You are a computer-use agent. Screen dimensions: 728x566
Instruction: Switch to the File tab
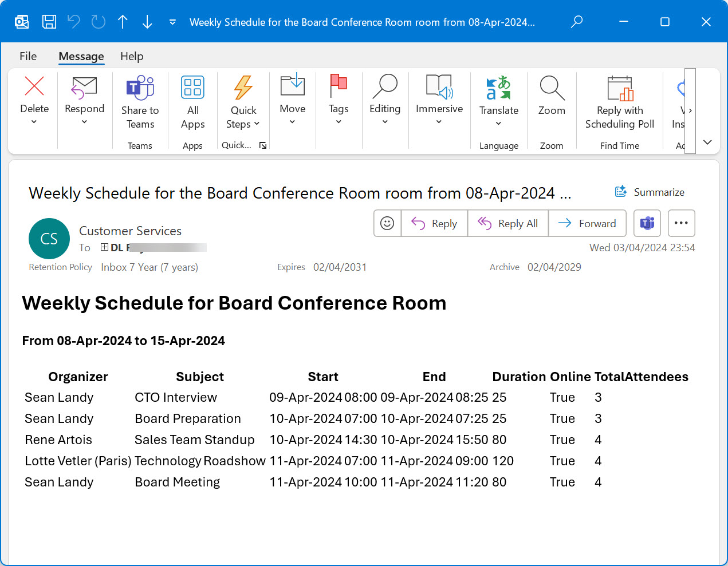27,56
